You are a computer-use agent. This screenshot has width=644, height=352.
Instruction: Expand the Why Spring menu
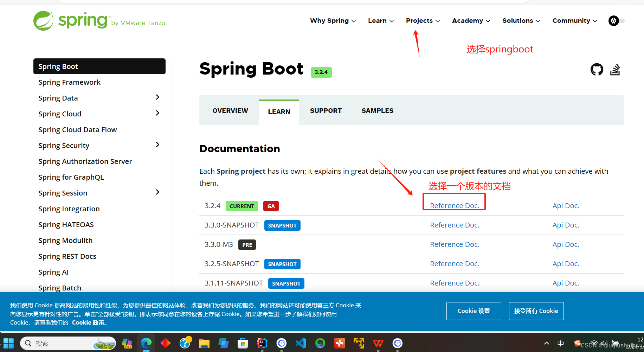333,21
